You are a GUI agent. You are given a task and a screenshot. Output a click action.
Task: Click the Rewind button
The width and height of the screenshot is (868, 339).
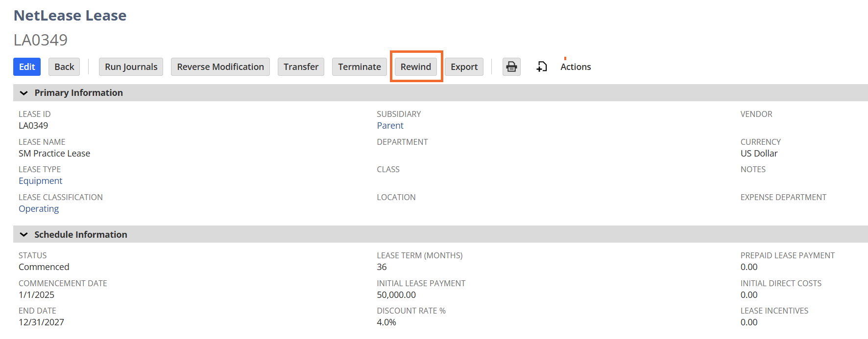pos(416,67)
